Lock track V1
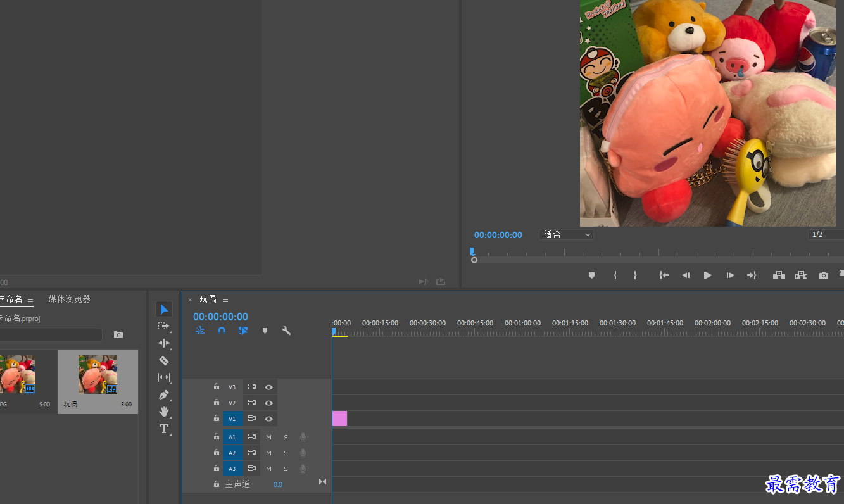This screenshot has height=504, width=844. click(x=217, y=419)
